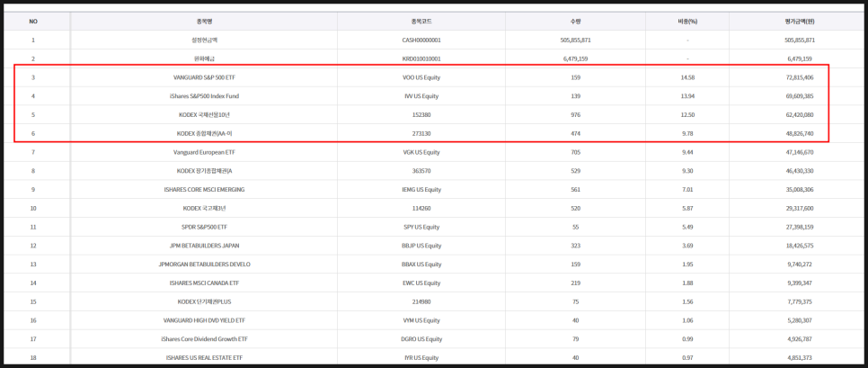Screen dimensions: 868x368
Task: Click the 12.50 weight percentage
Action: click(687, 115)
